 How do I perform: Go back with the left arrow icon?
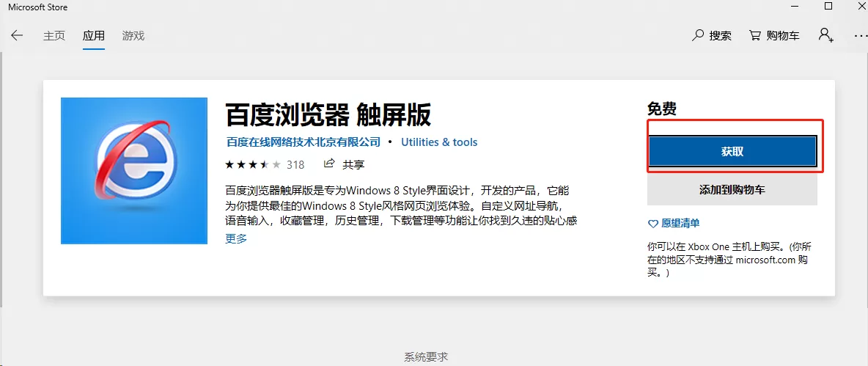point(17,35)
